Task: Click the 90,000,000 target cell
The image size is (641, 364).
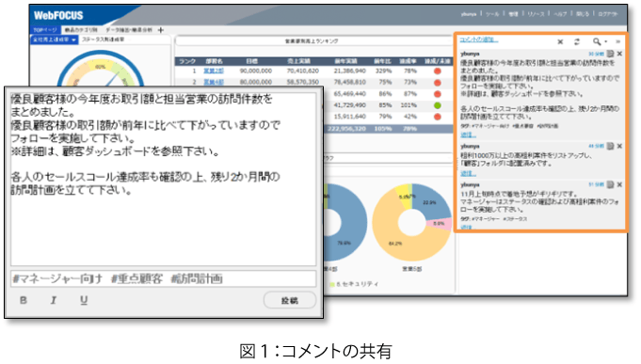Action: point(256,71)
